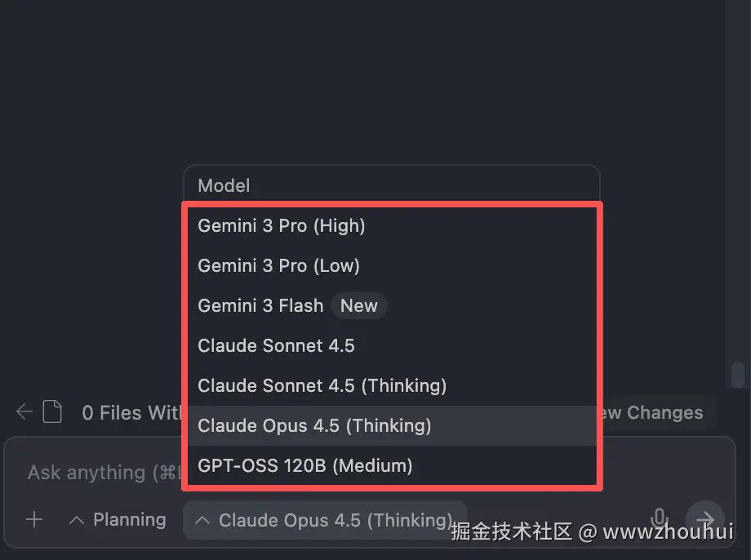
Task: Click the plus add-context icon
Action: [x=34, y=520]
